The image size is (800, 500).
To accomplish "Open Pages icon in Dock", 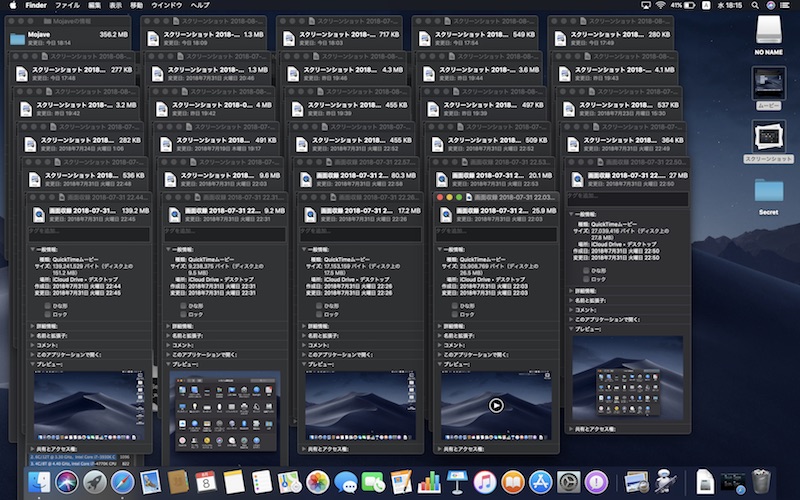I will tap(401, 482).
